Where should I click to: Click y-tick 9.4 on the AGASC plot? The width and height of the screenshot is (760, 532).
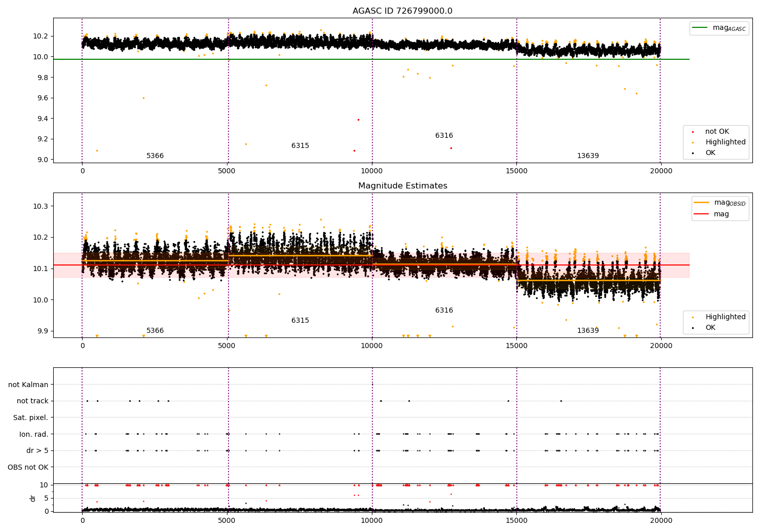click(x=42, y=119)
